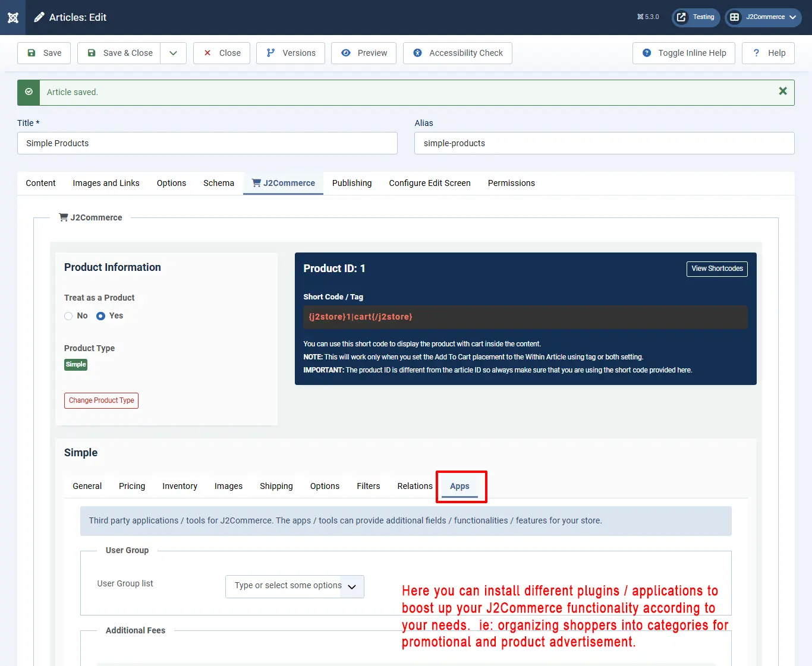Click Save & Close button
Viewport: 812px width, 666px height.
[x=119, y=53]
